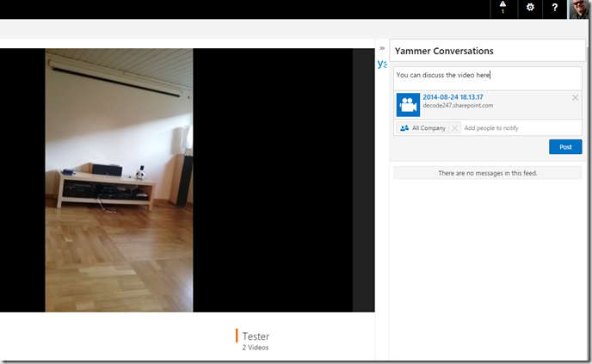Click the Yammer logo icon
This screenshot has height=364, width=592.
tap(382, 64)
